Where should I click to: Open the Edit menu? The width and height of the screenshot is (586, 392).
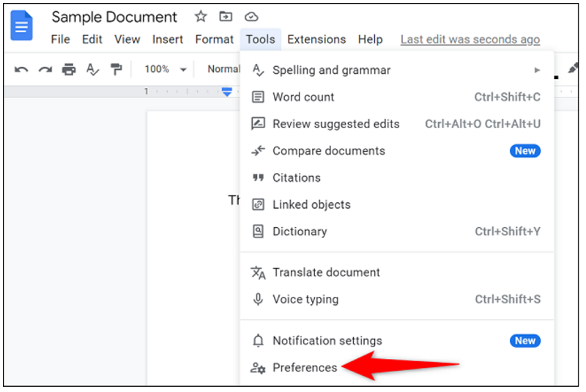point(92,40)
